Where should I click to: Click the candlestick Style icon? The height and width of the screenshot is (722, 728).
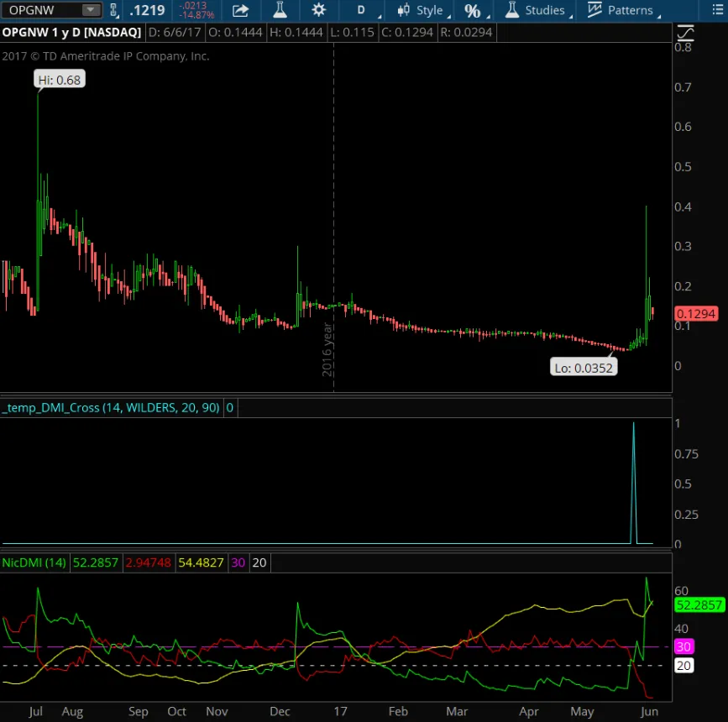[403, 10]
